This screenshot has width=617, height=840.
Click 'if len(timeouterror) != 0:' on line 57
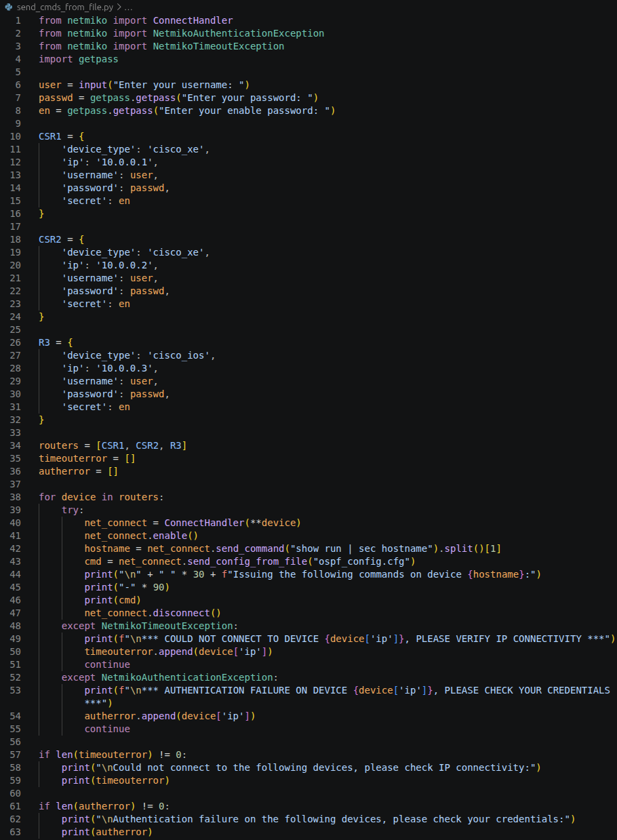coord(113,755)
